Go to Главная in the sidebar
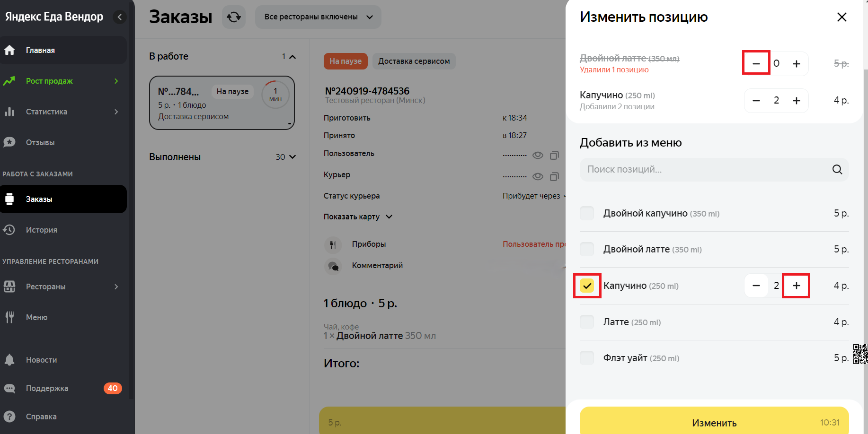The image size is (868, 434). pos(63,50)
